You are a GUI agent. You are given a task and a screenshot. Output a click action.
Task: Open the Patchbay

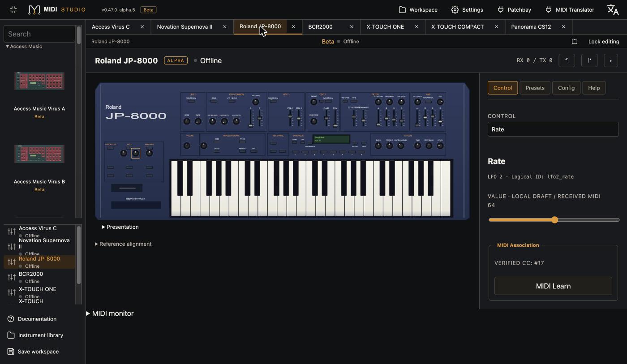click(x=514, y=10)
